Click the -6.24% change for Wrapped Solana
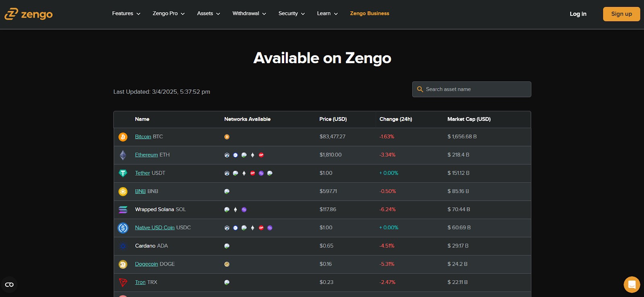Image resolution: width=644 pixels, height=297 pixels. coord(387,210)
